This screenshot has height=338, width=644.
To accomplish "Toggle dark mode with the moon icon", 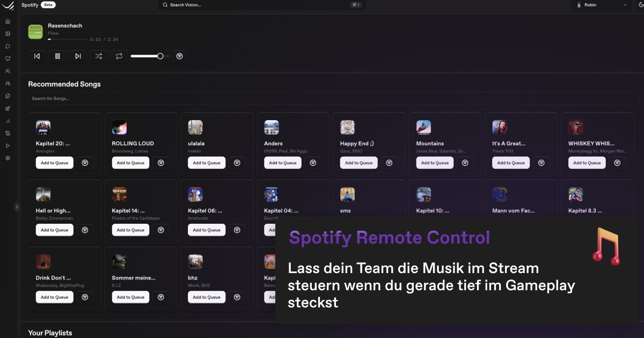I will 641,5.
